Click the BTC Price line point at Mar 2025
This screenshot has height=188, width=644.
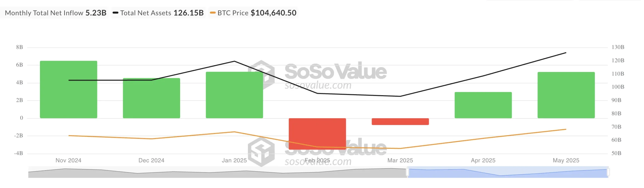pyautogui.click(x=400, y=148)
